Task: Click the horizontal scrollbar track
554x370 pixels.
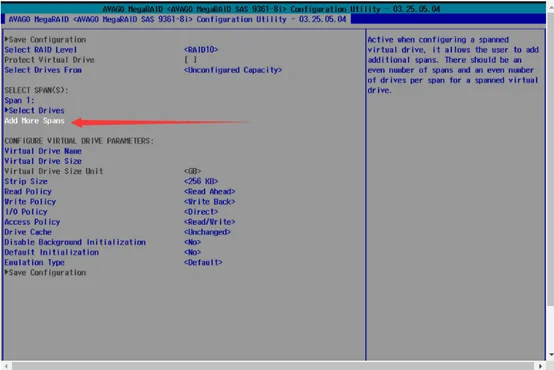Action: click(x=273, y=366)
